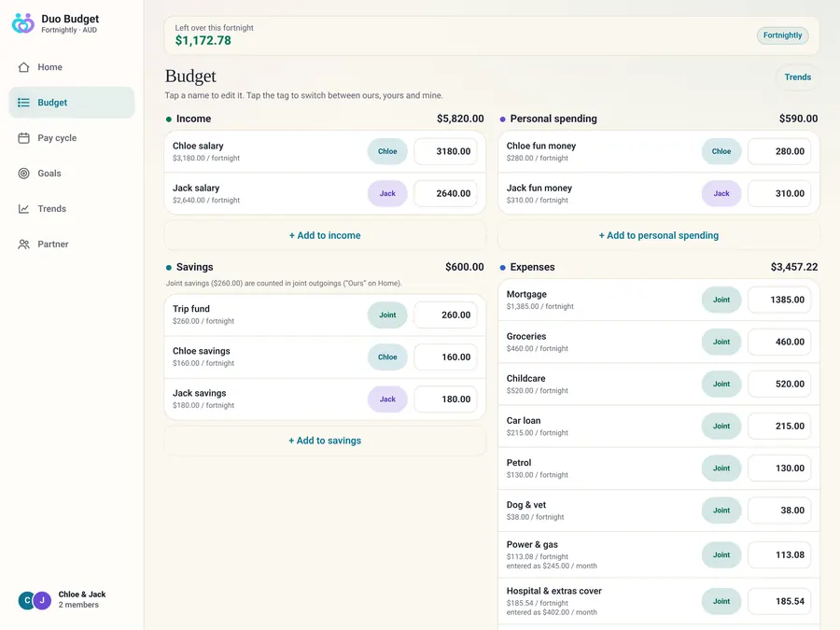This screenshot has height=630, width=840.
Task: Open the Partner page from sidebar
Action: [x=72, y=244]
